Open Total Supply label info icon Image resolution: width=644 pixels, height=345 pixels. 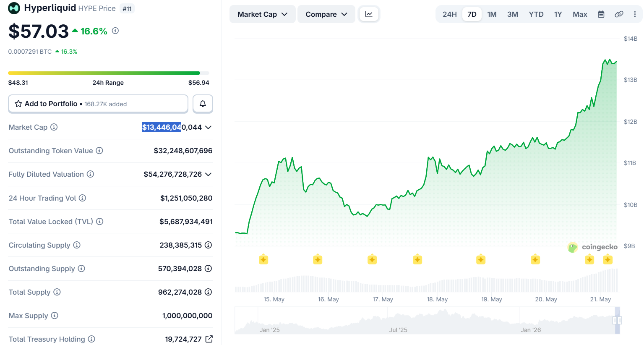coord(57,292)
